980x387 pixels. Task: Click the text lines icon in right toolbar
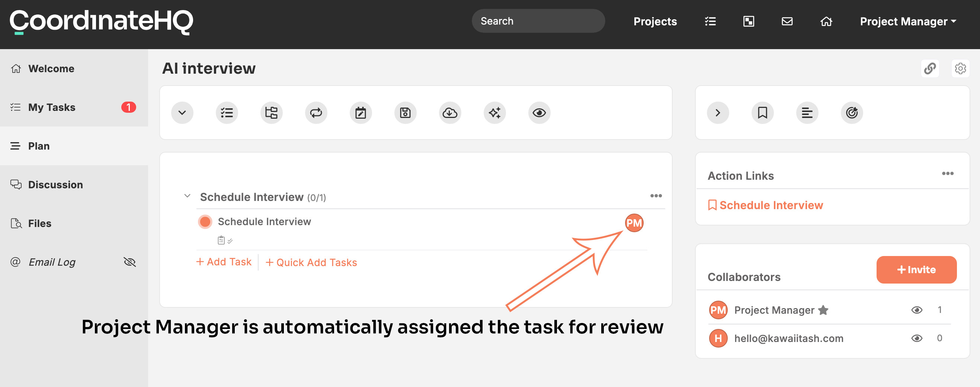click(x=807, y=113)
